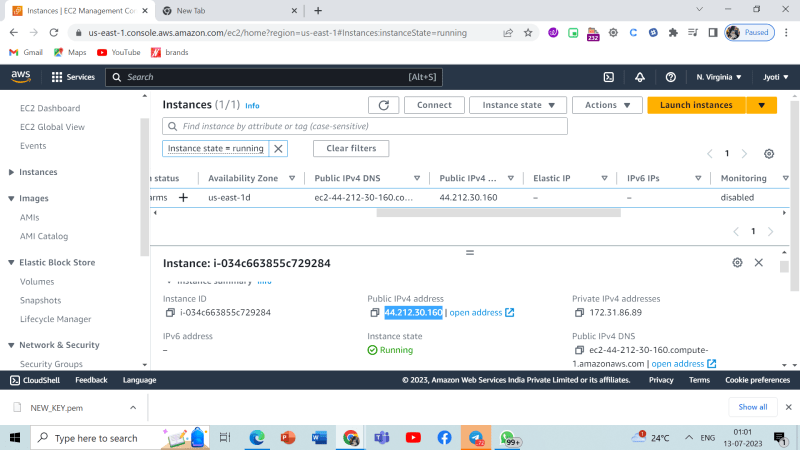Open Telegram from the taskbar
This screenshot has width=800, height=450.
(x=476, y=438)
